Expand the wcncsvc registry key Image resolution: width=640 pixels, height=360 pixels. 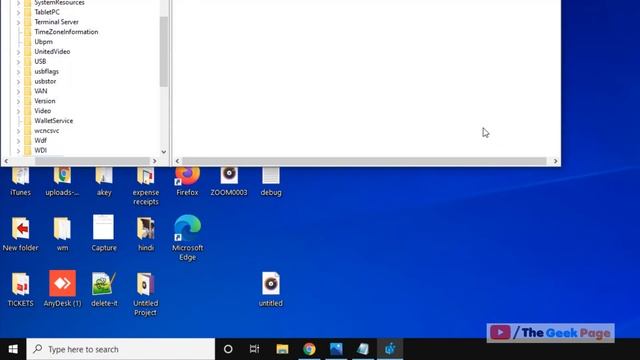[x=18, y=131]
